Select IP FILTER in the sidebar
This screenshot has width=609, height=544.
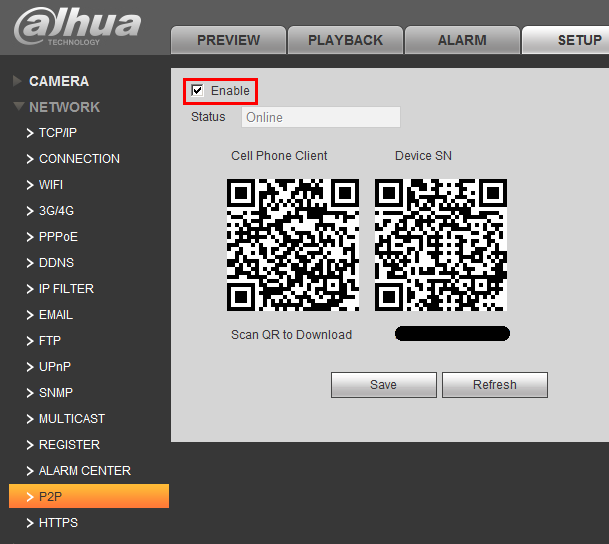click(x=66, y=289)
